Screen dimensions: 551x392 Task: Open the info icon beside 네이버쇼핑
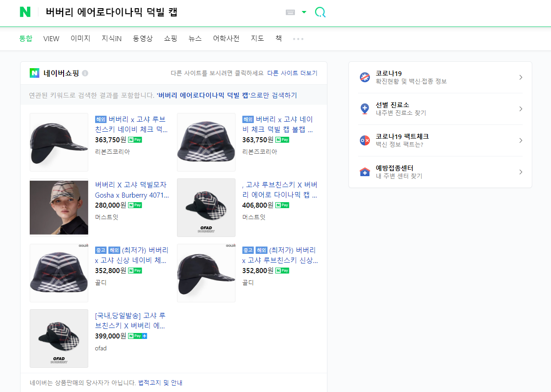[x=85, y=73]
